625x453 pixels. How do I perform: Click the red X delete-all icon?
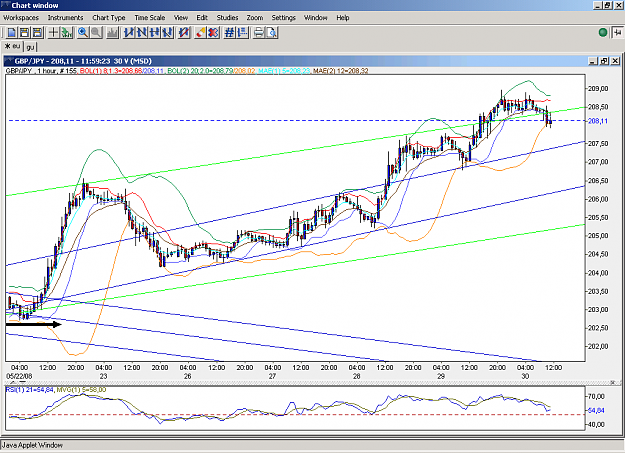tap(213, 32)
